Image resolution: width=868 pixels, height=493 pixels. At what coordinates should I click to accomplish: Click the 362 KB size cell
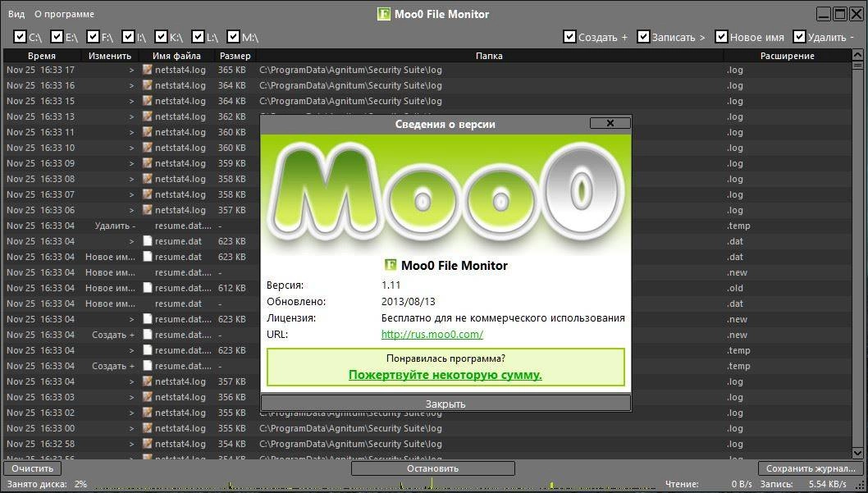(x=232, y=116)
